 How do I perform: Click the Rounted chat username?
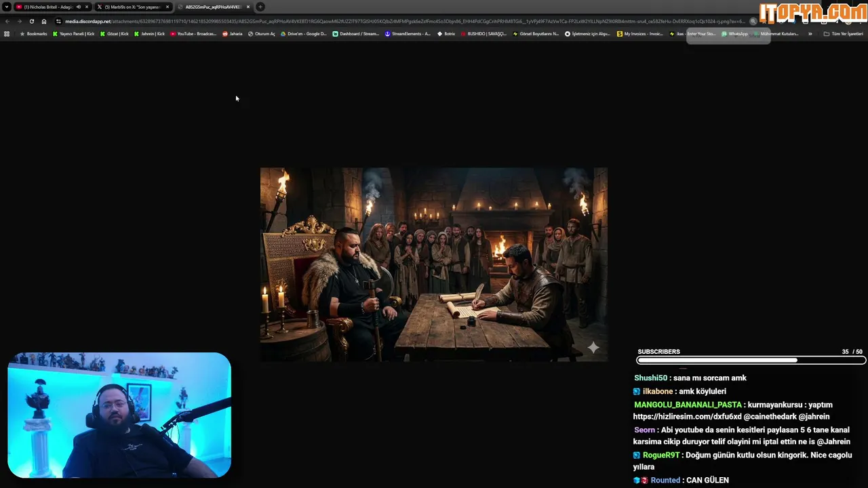(665, 480)
